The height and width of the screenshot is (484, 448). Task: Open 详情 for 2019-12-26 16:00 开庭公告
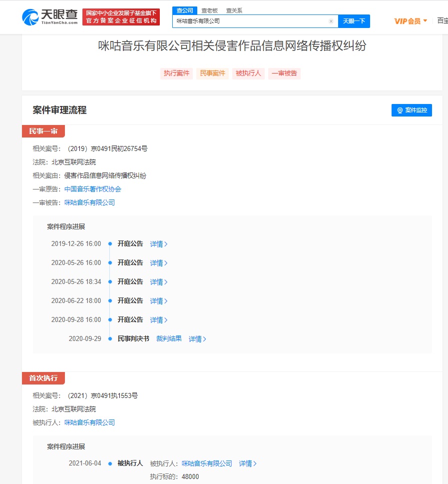pos(159,244)
